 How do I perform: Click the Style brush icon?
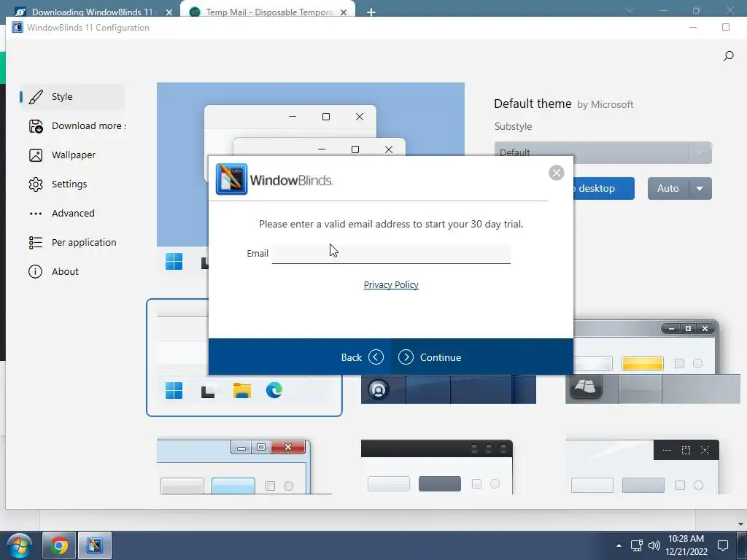(36, 97)
